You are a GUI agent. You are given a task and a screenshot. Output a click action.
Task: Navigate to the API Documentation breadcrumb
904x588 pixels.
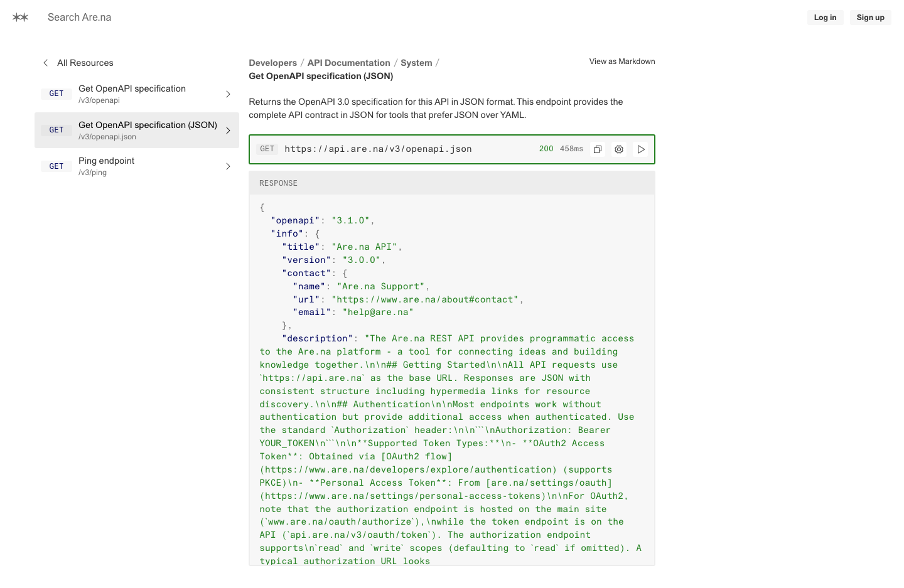point(349,63)
